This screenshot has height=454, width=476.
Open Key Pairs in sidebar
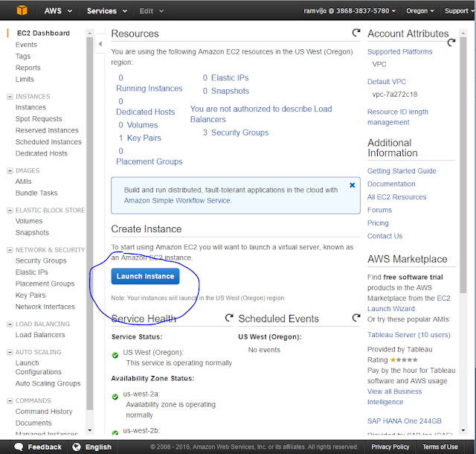[30, 295]
